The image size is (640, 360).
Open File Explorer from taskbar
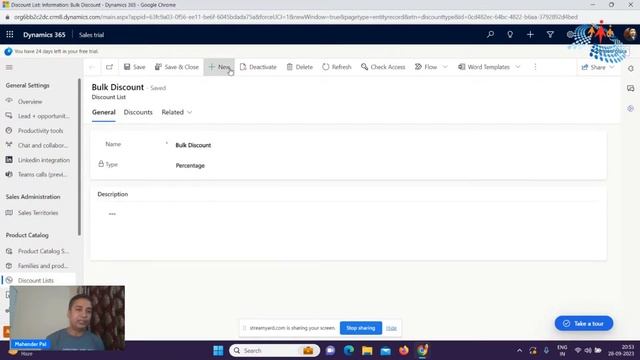pyautogui.click(x=367, y=351)
